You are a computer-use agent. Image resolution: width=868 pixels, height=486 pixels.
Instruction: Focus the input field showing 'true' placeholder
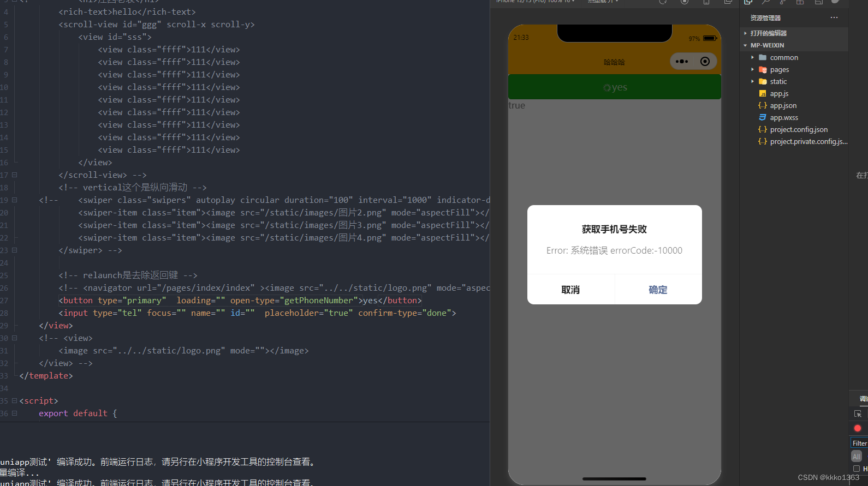[x=615, y=105]
